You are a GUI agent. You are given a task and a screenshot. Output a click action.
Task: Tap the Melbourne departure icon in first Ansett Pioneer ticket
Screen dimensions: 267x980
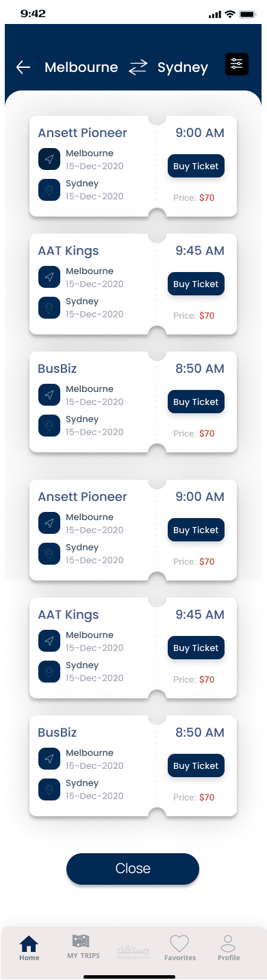(49, 160)
